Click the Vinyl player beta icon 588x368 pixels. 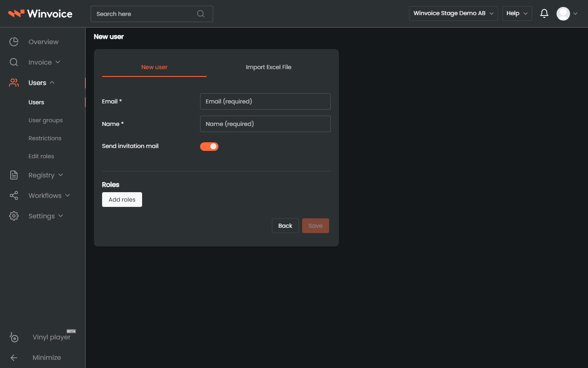coord(14,337)
